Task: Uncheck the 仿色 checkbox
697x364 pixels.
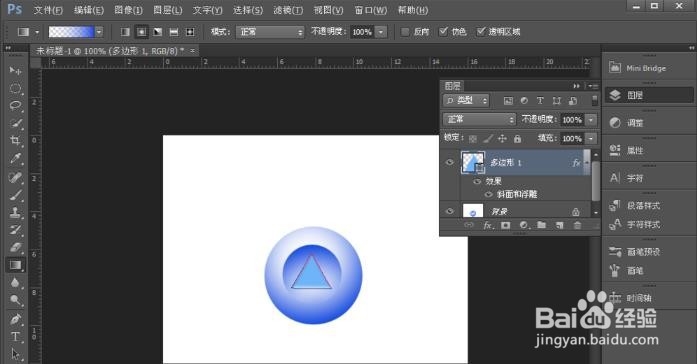Action: point(443,32)
